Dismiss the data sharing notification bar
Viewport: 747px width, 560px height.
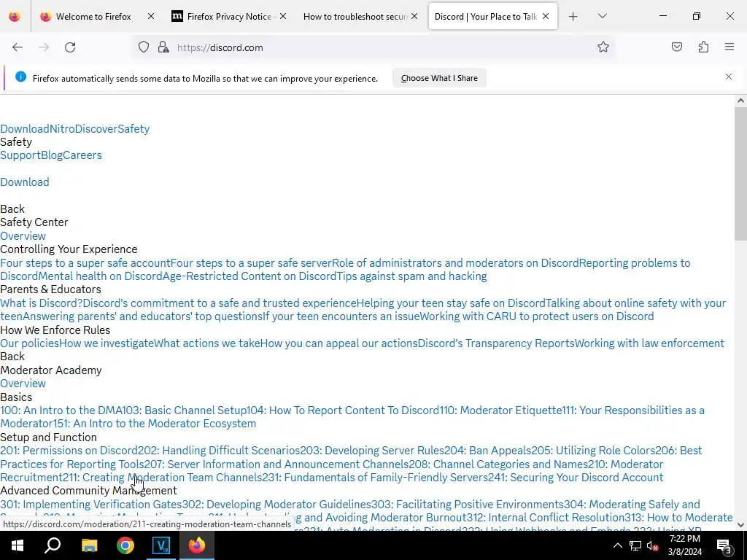pos(729,77)
